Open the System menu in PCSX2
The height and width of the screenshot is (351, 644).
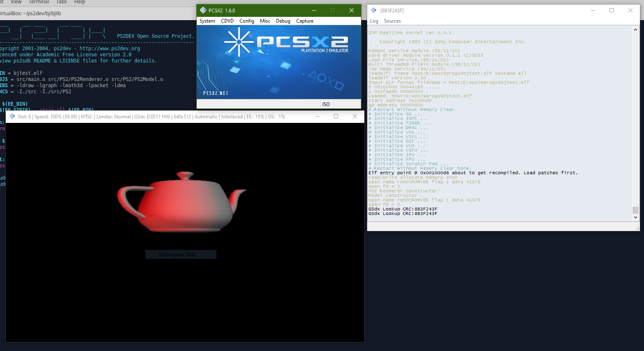click(207, 21)
